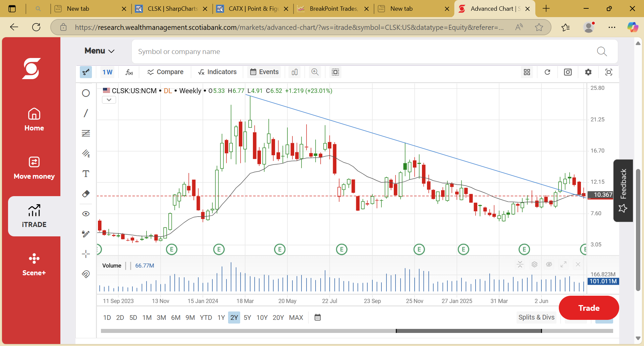Select the ellipse drawing tool
The image size is (644, 346).
pyautogui.click(x=86, y=93)
